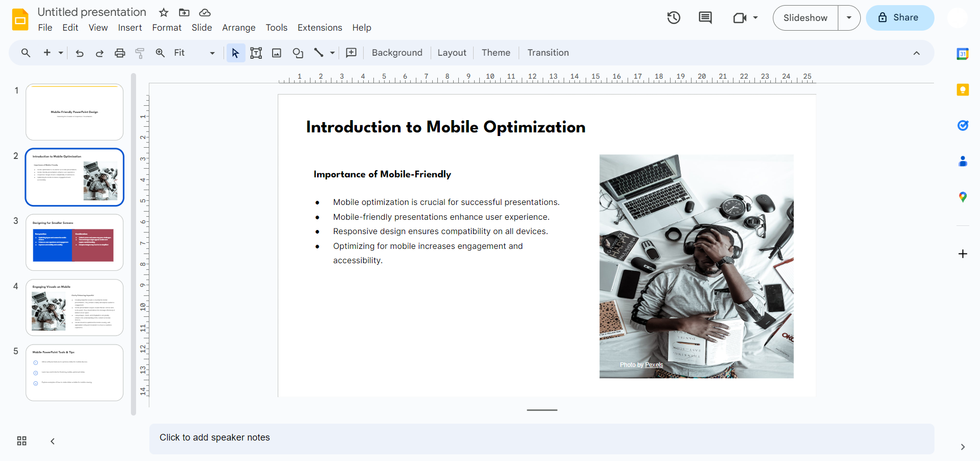Switch to grid view of slides
This screenshot has width=980, height=461.
(x=21, y=440)
